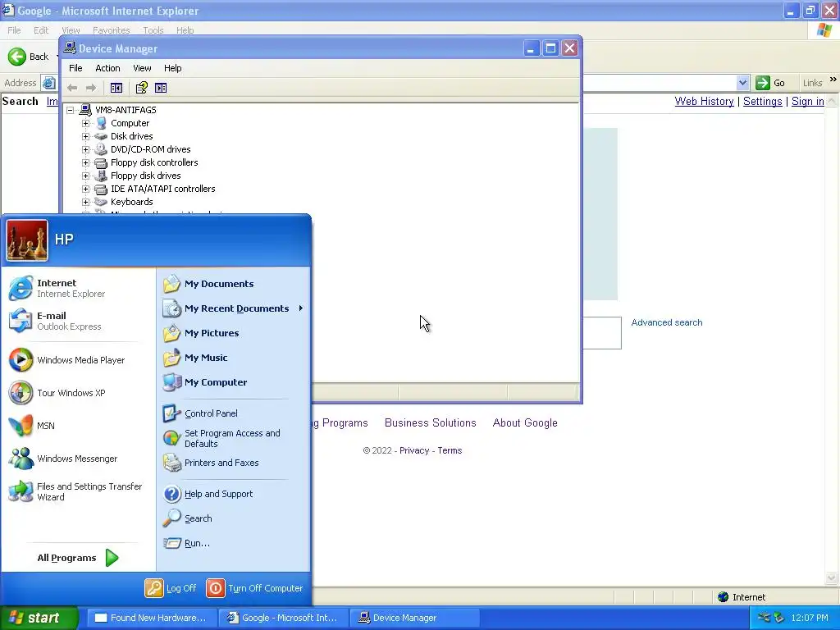Click the Start button
Viewport: 840px width, 630px height.
coord(39,618)
